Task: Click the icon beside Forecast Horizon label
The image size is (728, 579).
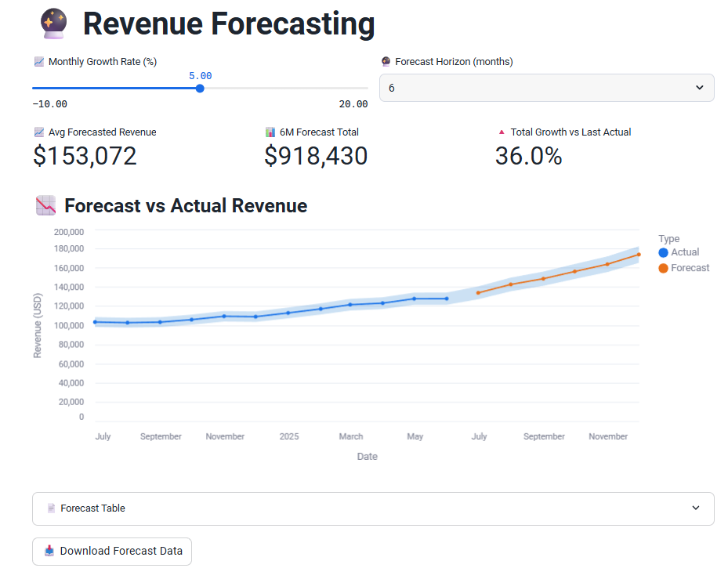Action: pyautogui.click(x=386, y=61)
